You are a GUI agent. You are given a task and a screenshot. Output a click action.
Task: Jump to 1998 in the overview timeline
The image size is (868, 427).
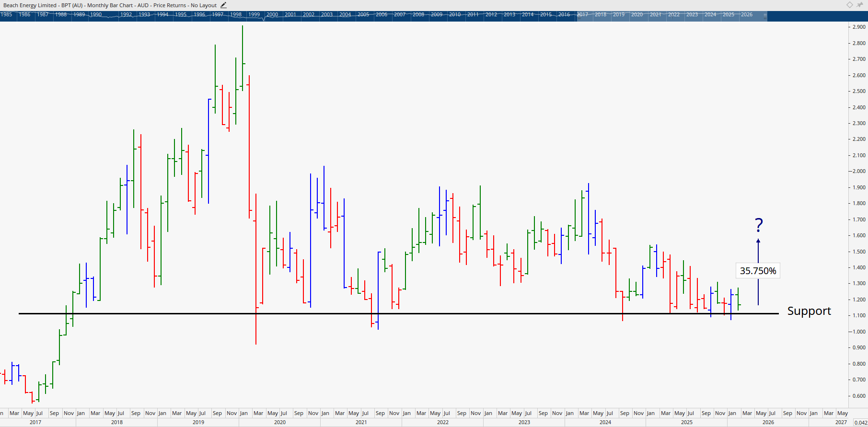point(236,15)
